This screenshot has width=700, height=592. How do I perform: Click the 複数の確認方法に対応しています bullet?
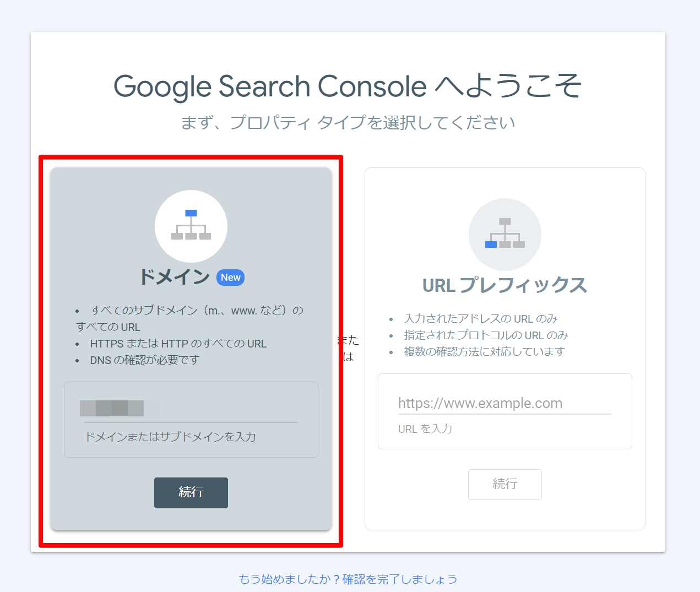pos(484,351)
